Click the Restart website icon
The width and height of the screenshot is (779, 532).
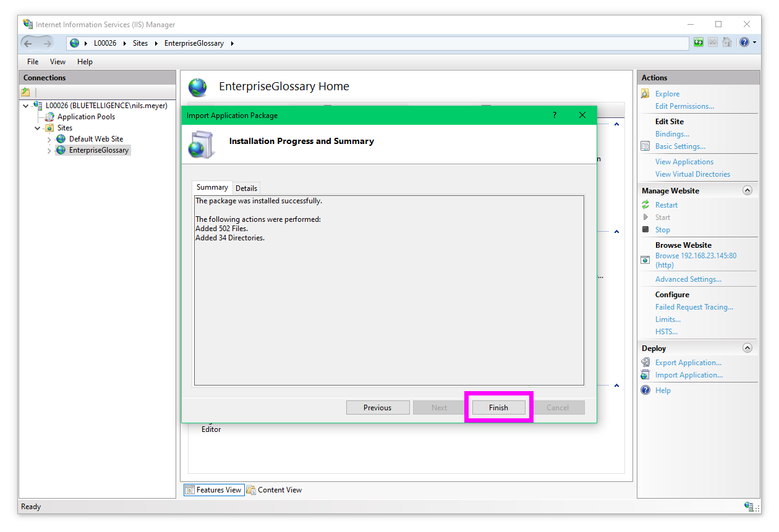[x=645, y=205]
